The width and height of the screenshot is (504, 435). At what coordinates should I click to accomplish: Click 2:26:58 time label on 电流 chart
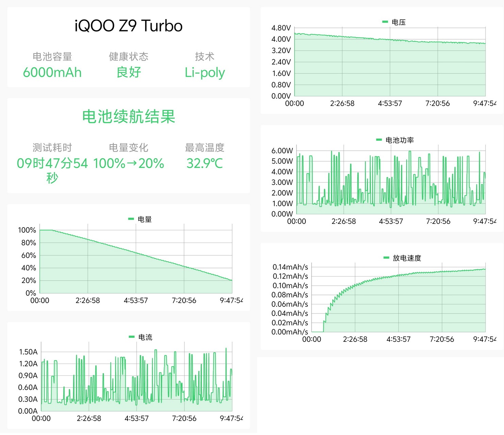pos(89,419)
